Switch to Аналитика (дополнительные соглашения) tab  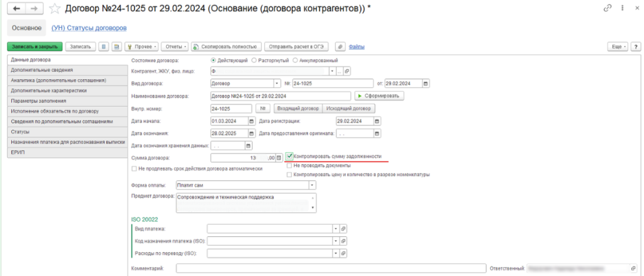(x=67, y=80)
